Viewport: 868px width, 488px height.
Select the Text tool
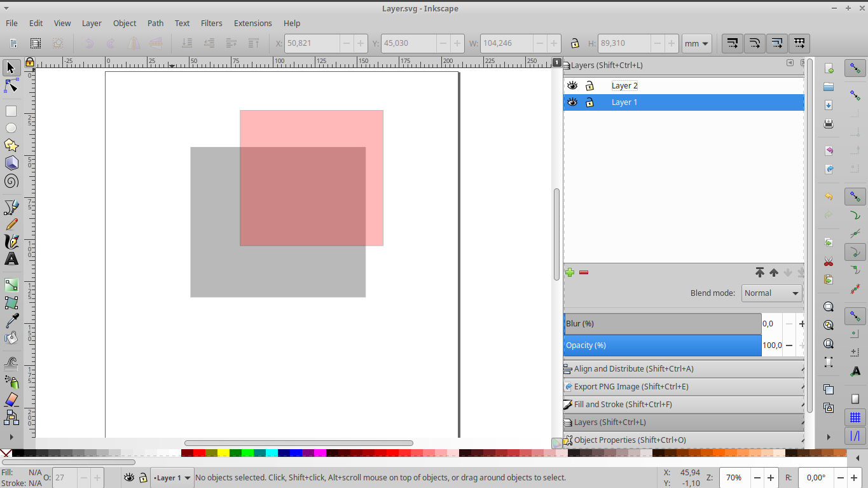click(x=11, y=259)
